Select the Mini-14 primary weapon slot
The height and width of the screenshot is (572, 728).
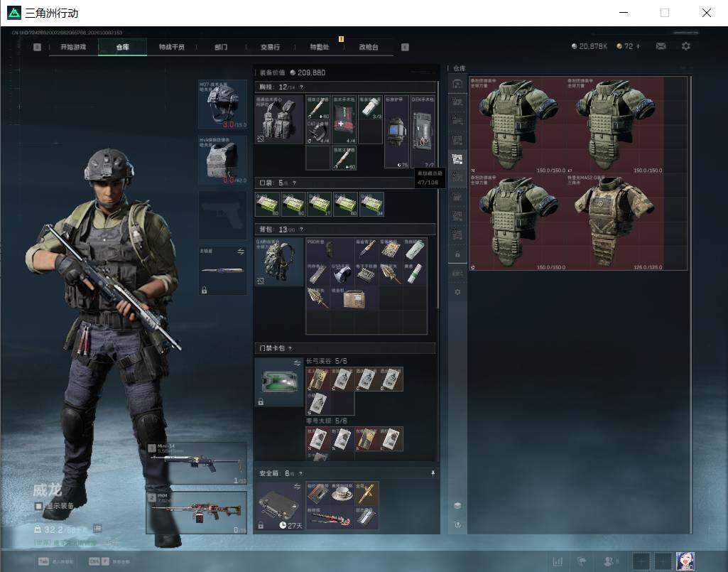[197, 463]
